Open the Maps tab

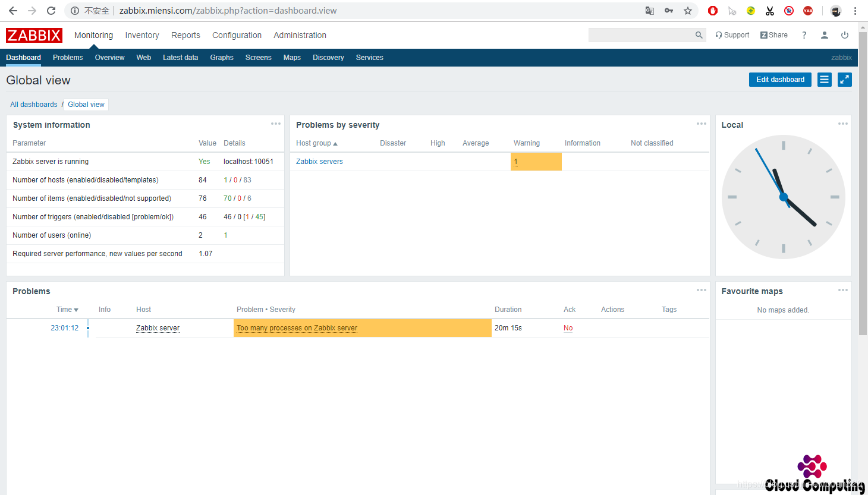[x=292, y=58]
